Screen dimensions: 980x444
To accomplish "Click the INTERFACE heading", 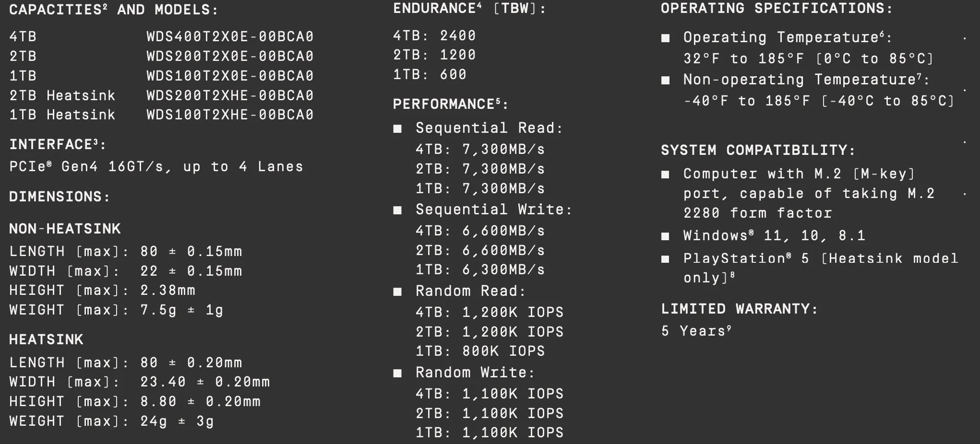I will pos(58,144).
